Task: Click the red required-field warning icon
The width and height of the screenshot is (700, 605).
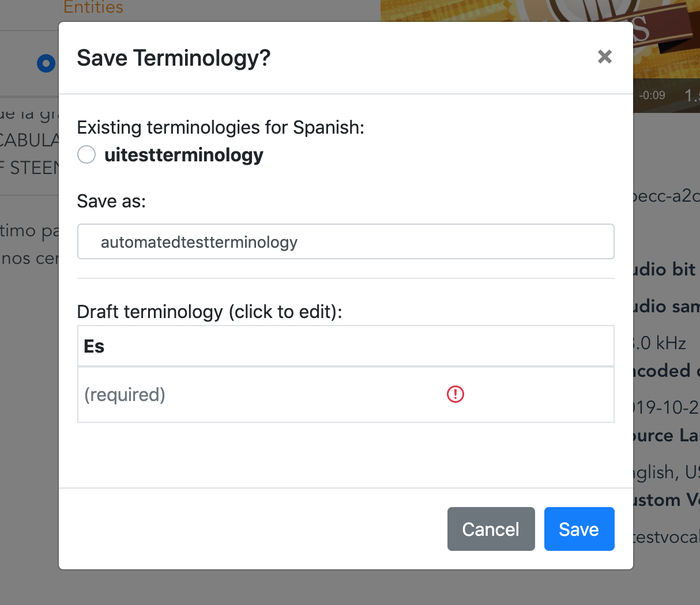Action: point(455,394)
